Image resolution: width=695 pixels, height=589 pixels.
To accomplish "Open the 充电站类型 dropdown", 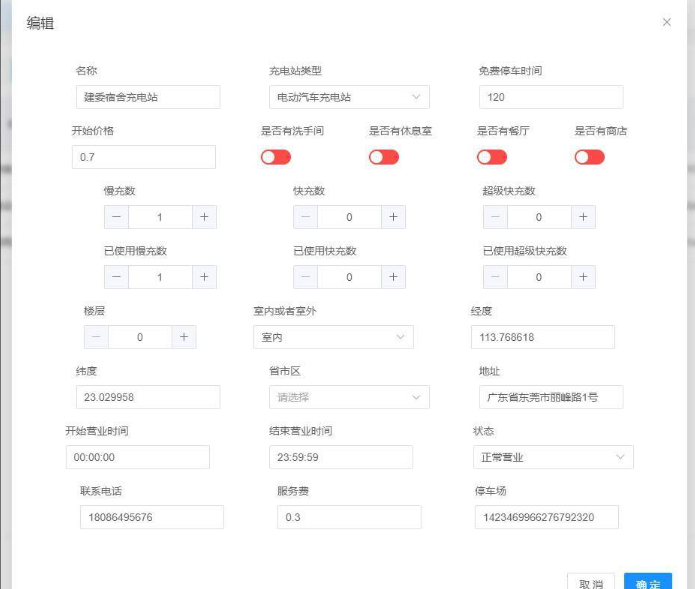I will point(349,97).
